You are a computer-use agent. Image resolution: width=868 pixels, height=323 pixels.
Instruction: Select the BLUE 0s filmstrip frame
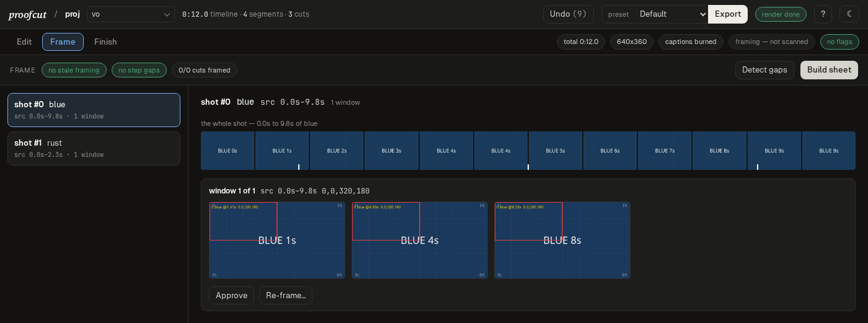pos(228,151)
